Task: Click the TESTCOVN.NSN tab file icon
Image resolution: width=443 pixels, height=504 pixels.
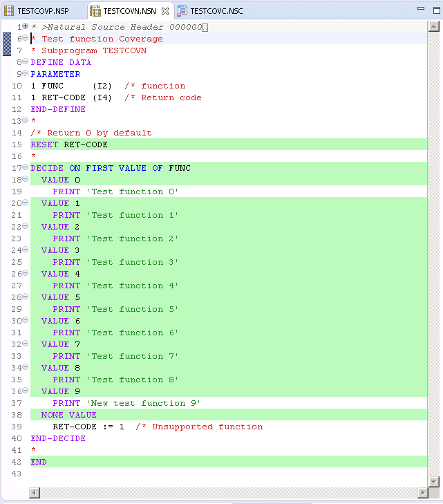Action: click(95, 11)
